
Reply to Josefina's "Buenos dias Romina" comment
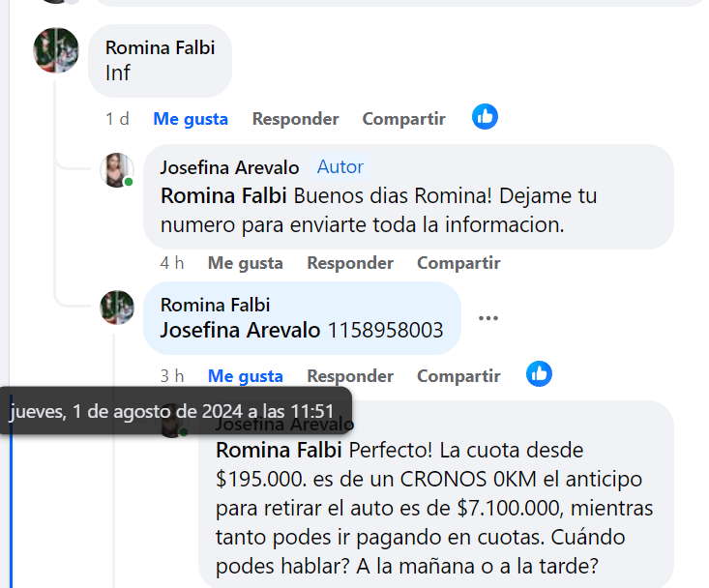click(x=350, y=263)
